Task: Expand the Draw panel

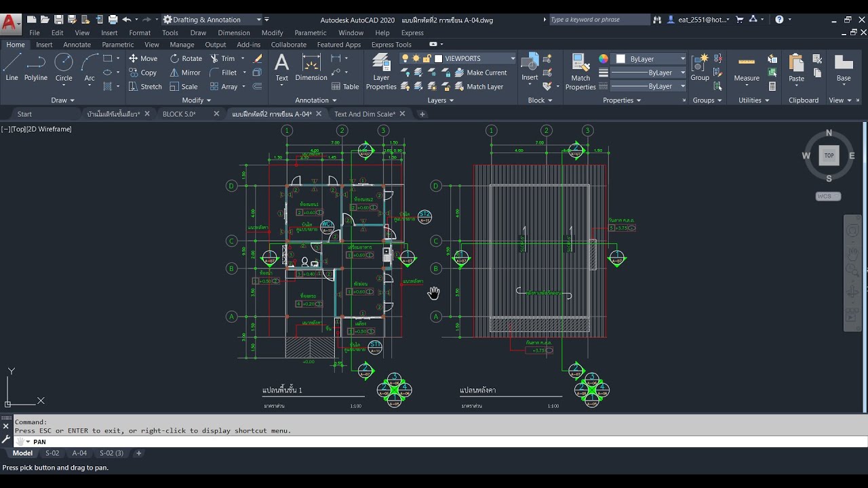Action: coord(63,100)
